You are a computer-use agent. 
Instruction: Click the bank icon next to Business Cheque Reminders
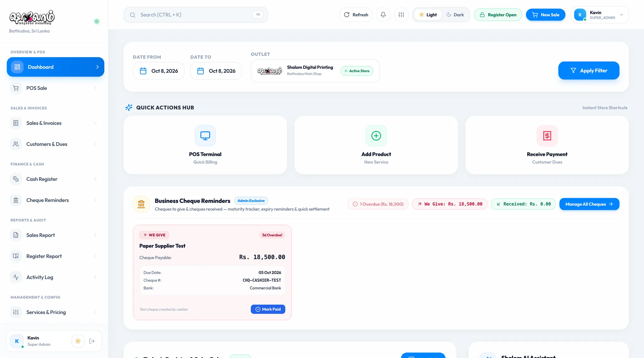[x=141, y=204]
